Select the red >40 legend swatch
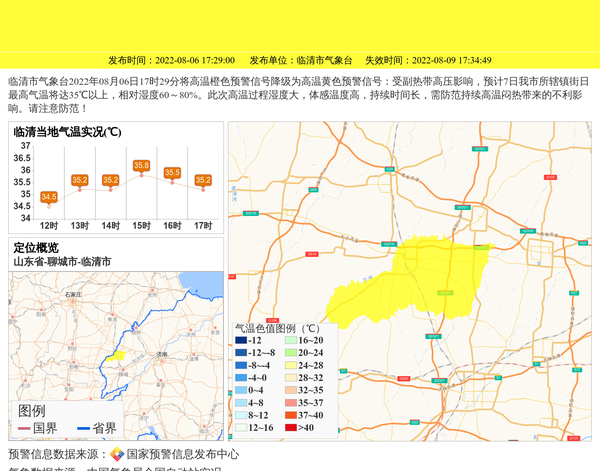The image size is (600, 471). [291, 427]
